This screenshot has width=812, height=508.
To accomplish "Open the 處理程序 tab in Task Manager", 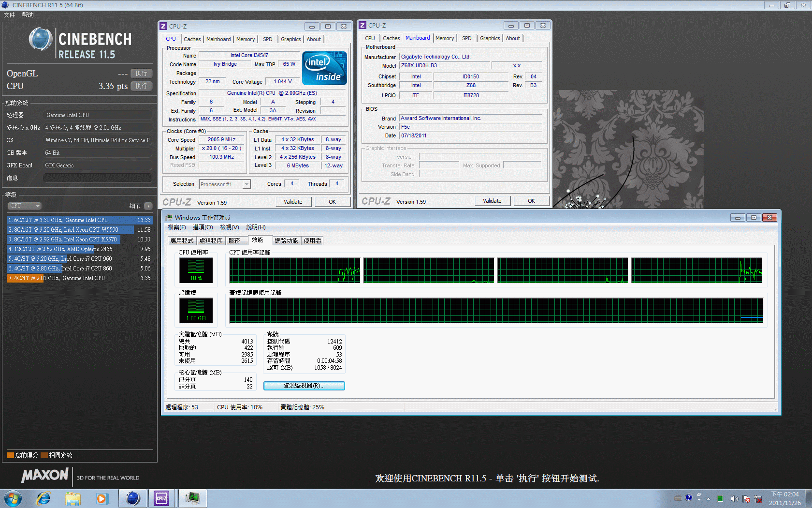I will 211,240.
